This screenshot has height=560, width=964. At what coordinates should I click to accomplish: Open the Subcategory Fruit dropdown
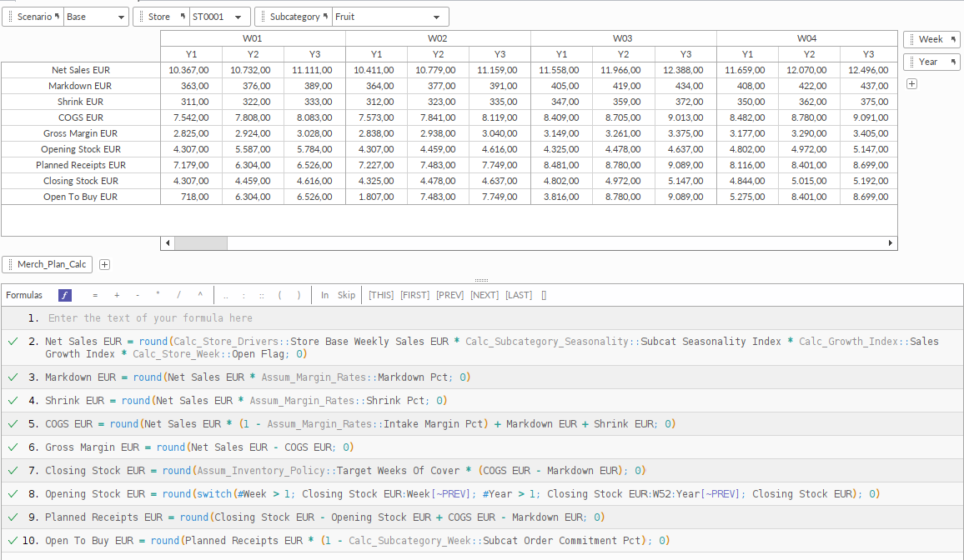pyautogui.click(x=390, y=17)
